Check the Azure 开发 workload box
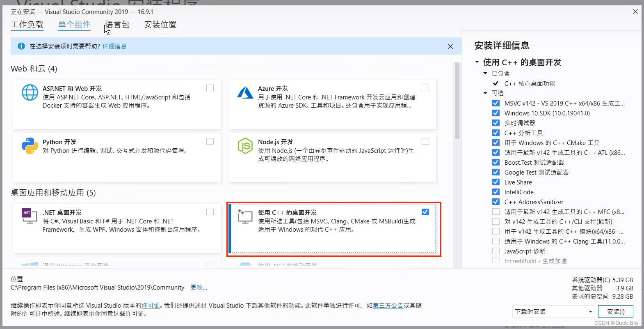Screen dimensions: 644x329 pos(425,88)
